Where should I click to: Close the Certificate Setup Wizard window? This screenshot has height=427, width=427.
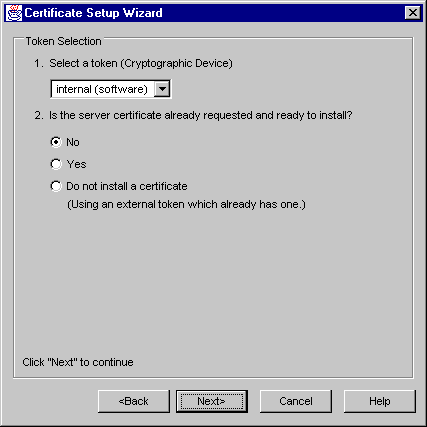pos(413,13)
